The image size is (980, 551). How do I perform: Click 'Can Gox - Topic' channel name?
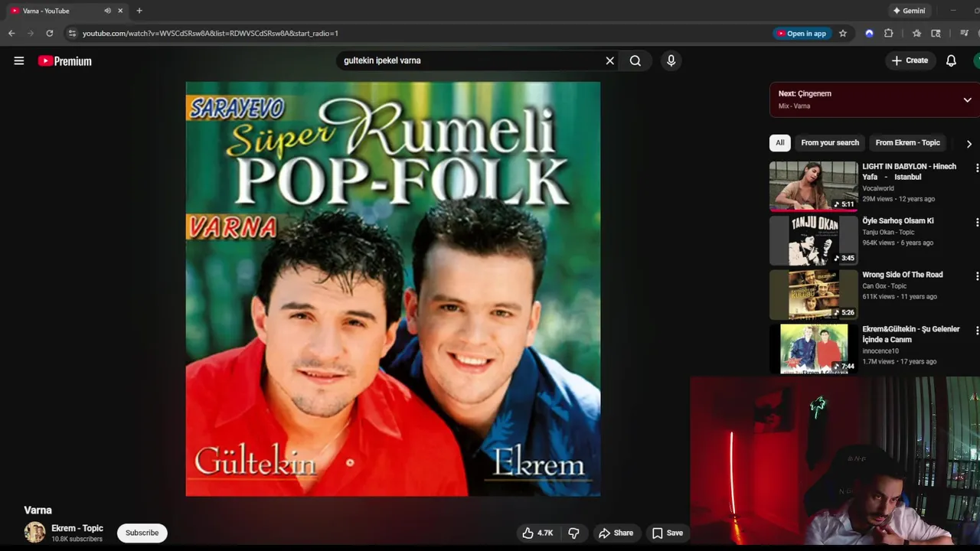(x=884, y=286)
